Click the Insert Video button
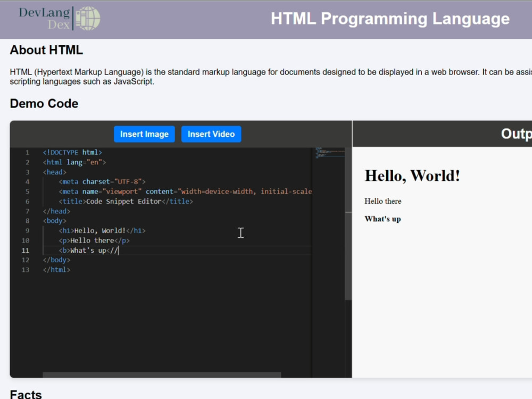The width and height of the screenshot is (532, 399). click(211, 134)
